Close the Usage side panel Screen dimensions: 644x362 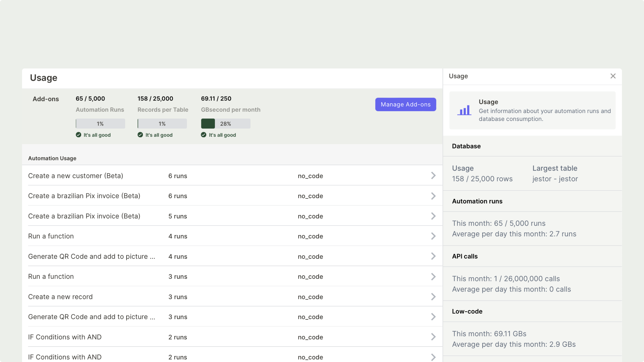point(613,76)
